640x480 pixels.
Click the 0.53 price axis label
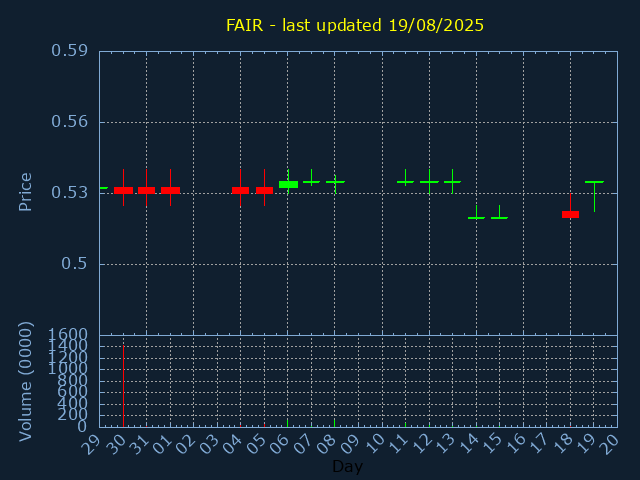69,193
